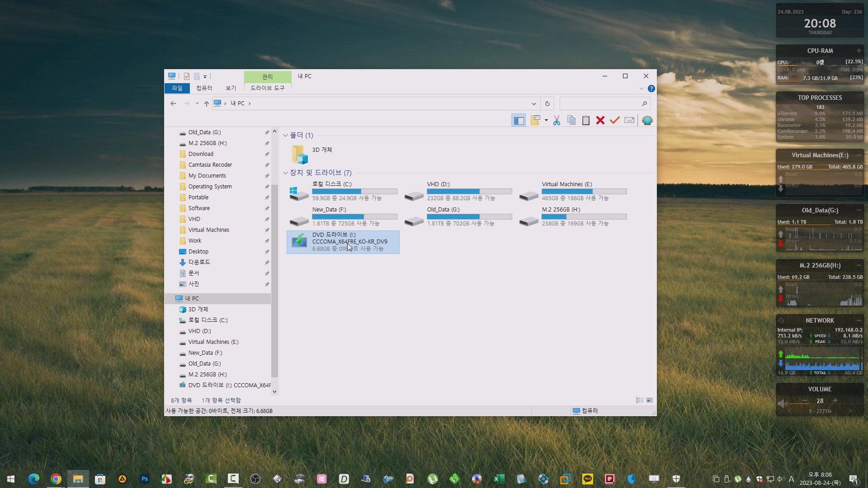Click navigation pane scrollbar thumb
868x488 pixels.
click(274, 280)
